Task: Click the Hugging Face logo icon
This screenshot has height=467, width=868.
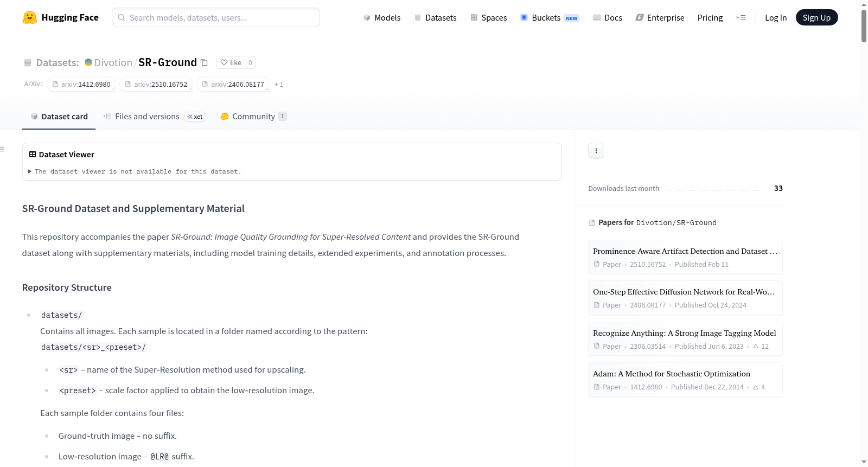Action: coord(30,17)
